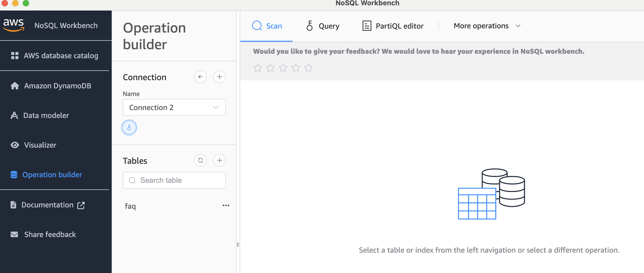This screenshot has width=644, height=273.
Task: Select the faq table
Action: tap(130, 206)
